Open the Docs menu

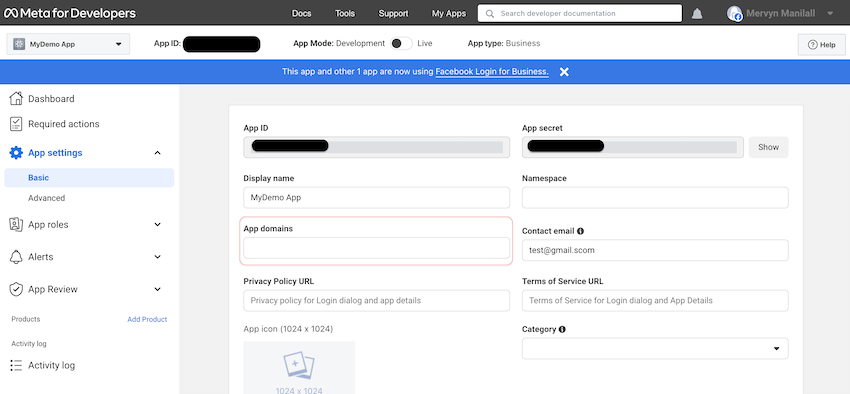(301, 14)
